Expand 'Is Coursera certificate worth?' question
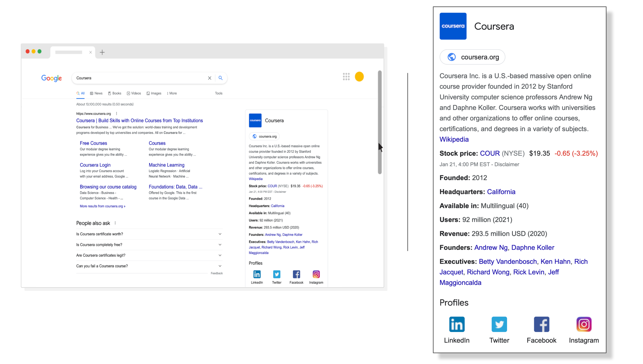This screenshot has height=364, width=643. [x=149, y=234]
